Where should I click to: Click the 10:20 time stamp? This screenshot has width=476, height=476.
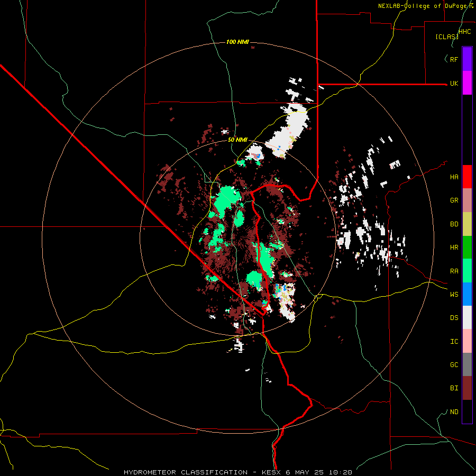341,472
